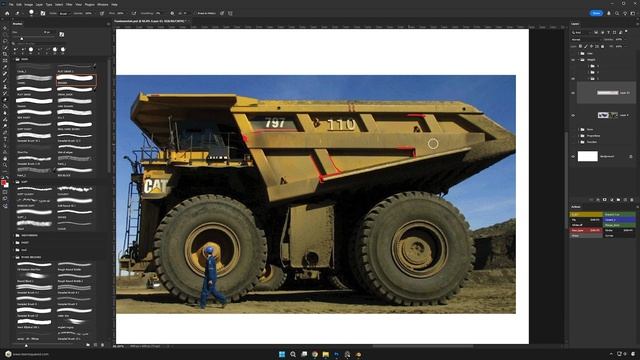This screenshot has width=640, height=360.
Task: Add layer style fx icon
Action: tap(598, 200)
